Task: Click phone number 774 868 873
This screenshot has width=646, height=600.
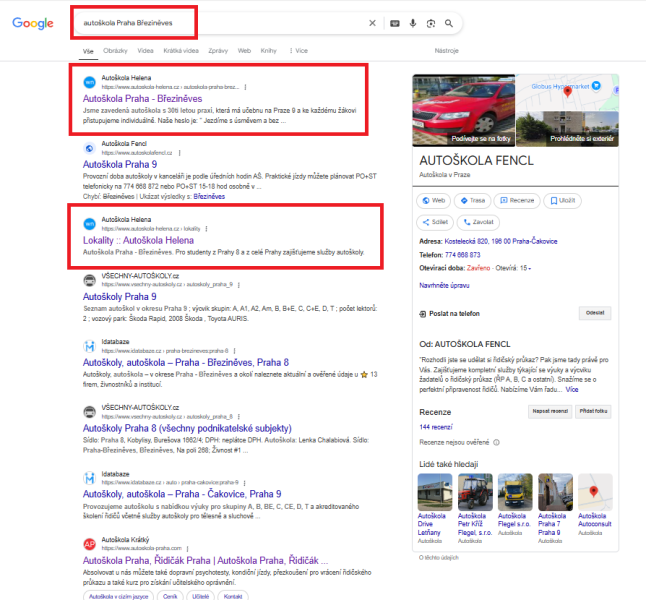Action: [463, 255]
